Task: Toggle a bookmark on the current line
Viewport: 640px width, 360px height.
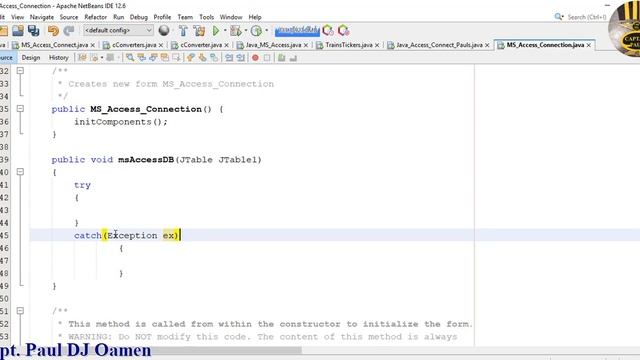Action: point(214,58)
